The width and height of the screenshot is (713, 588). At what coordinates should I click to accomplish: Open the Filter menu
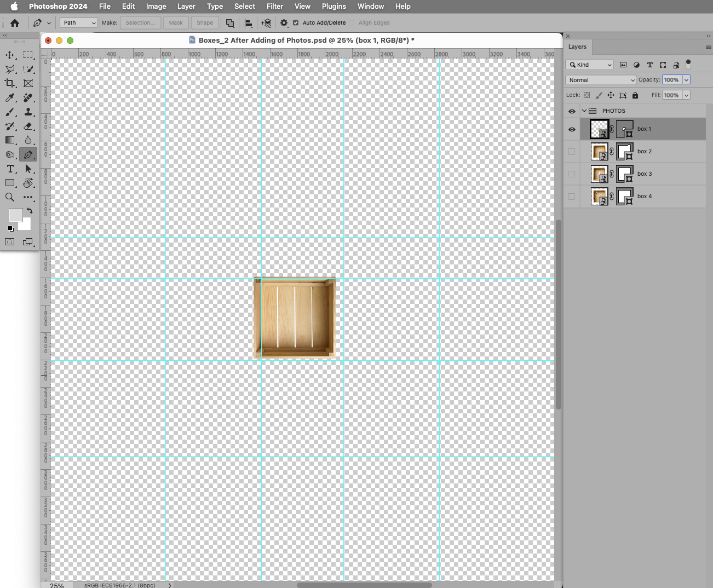pos(274,6)
